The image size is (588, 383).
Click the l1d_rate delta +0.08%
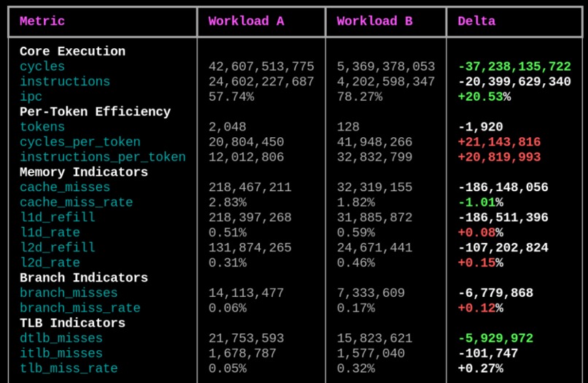(x=480, y=233)
